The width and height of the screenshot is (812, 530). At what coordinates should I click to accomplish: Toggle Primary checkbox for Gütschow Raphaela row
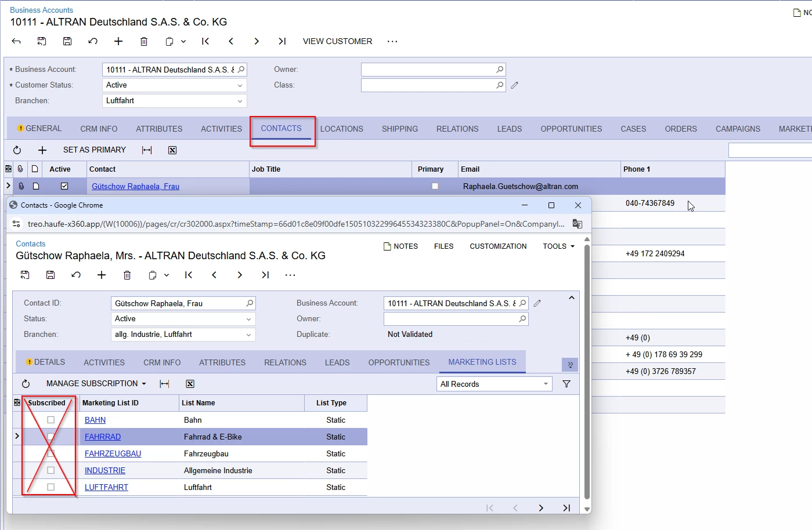(x=435, y=186)
